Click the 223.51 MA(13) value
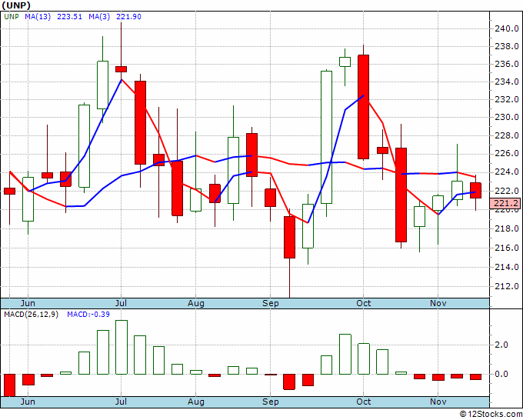Viewport: 523px width, 420px height. click(69, 17)
